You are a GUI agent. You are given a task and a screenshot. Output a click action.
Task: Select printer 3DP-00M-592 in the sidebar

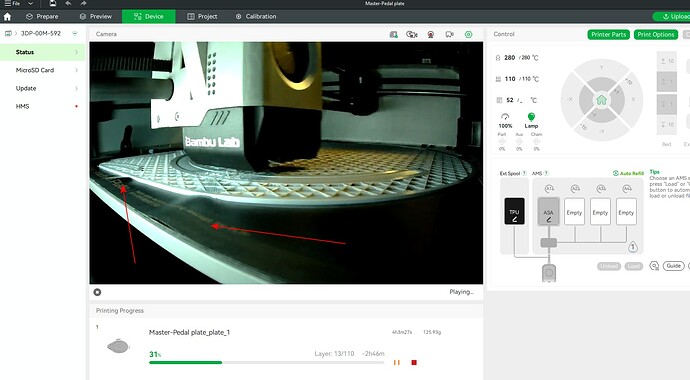[40, 33]
